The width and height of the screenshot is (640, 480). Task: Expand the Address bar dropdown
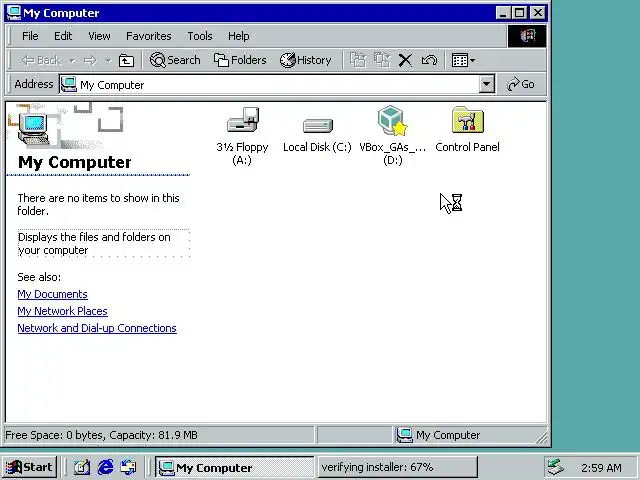tap(486, 84)
